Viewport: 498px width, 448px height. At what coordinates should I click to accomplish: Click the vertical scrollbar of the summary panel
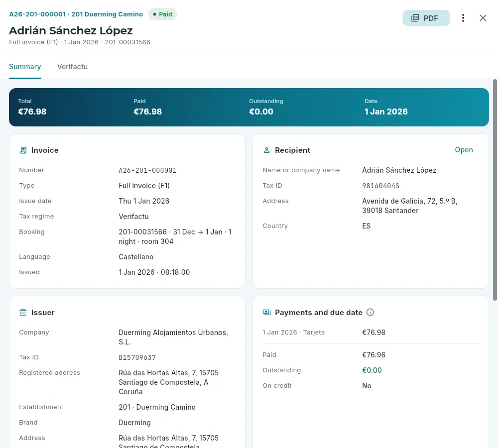pyautogui.click(x=495, y=190)
